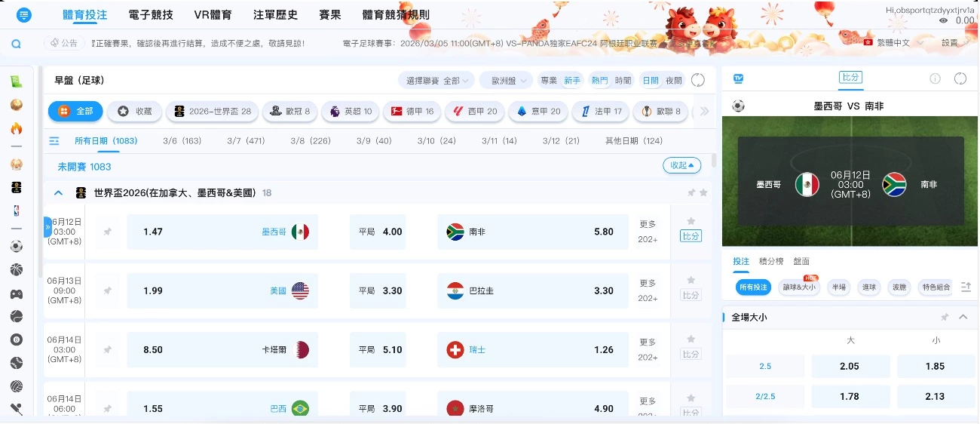Image resolution: width=980 pixels, height=424 pixels.
Task: Switch to 夜間 night theme
Action: click(x=673, y=81)
